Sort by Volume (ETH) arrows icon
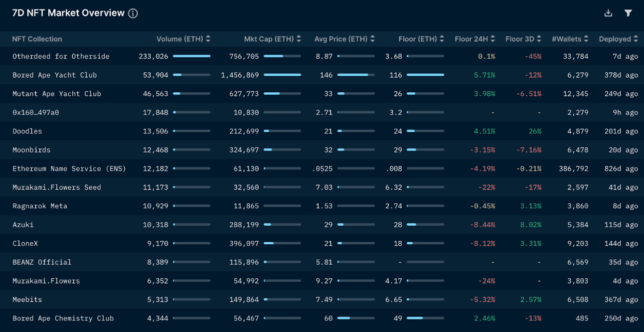This screenshot has width=644, height=332. coord(208,39)
